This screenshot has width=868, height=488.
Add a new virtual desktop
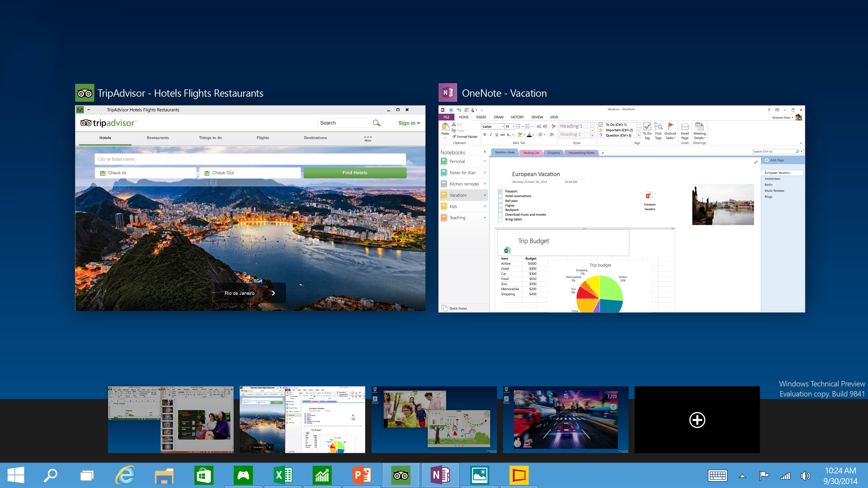[697, 420]
